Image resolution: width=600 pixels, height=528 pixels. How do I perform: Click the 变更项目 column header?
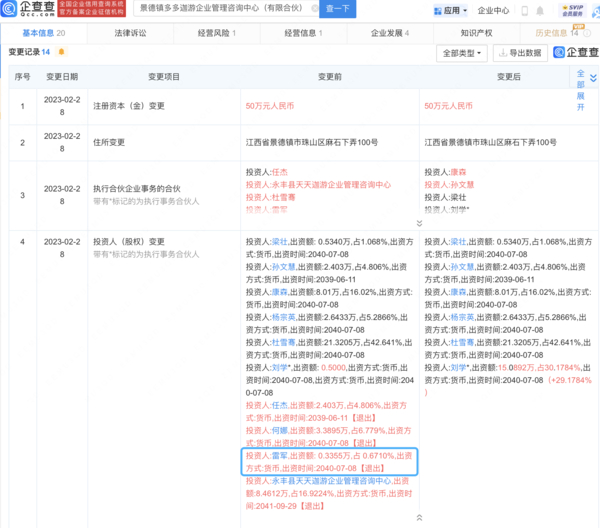[164, 77]
